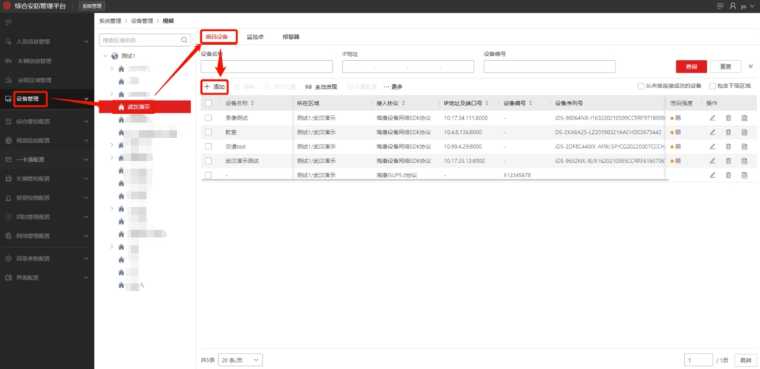Edit the 武汉演示测试 device row
Image resolution: width=760 pixels, height=369 pixels.
click(x=712, y=160)
